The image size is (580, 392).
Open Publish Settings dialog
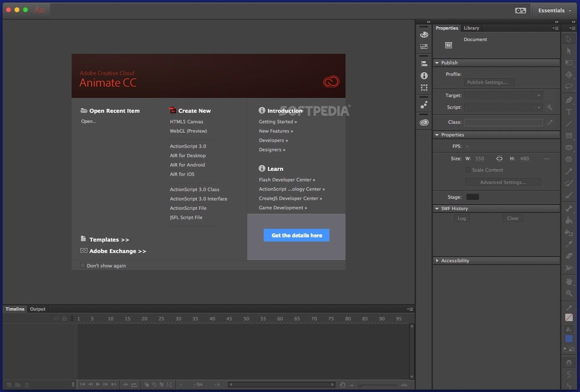pyautogui.click(x=489, y=82)
